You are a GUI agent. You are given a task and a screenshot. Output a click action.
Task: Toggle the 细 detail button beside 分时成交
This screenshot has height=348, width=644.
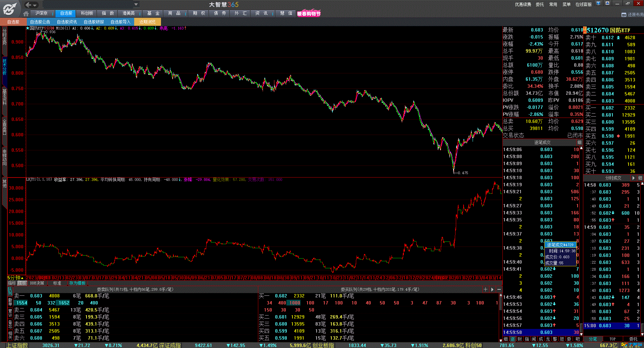pos(640,178)
